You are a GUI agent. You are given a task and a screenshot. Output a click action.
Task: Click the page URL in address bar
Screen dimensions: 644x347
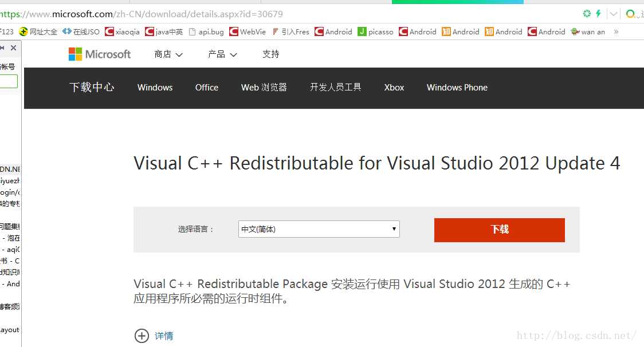click(x=141, y=14)
